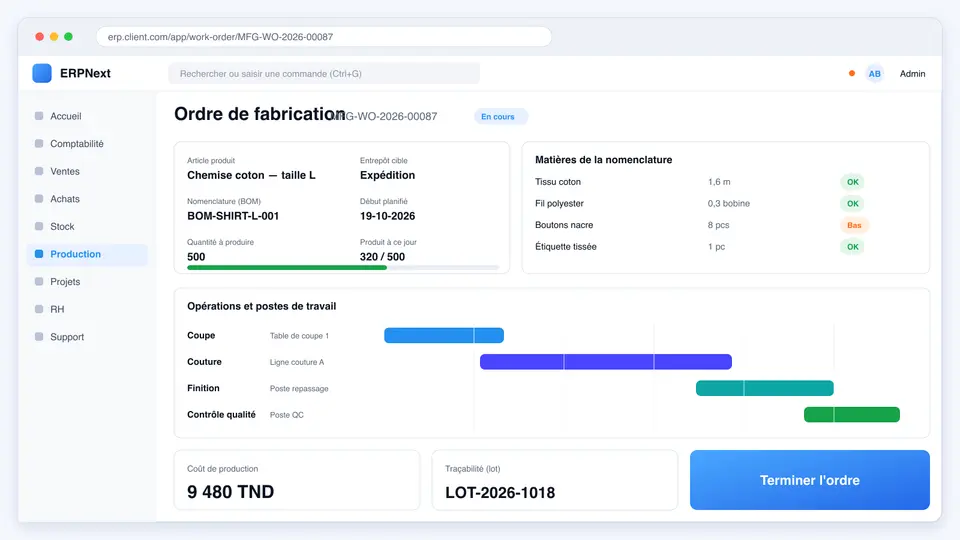Click the OK badge for Fil polyester

(x=852, y=203)
